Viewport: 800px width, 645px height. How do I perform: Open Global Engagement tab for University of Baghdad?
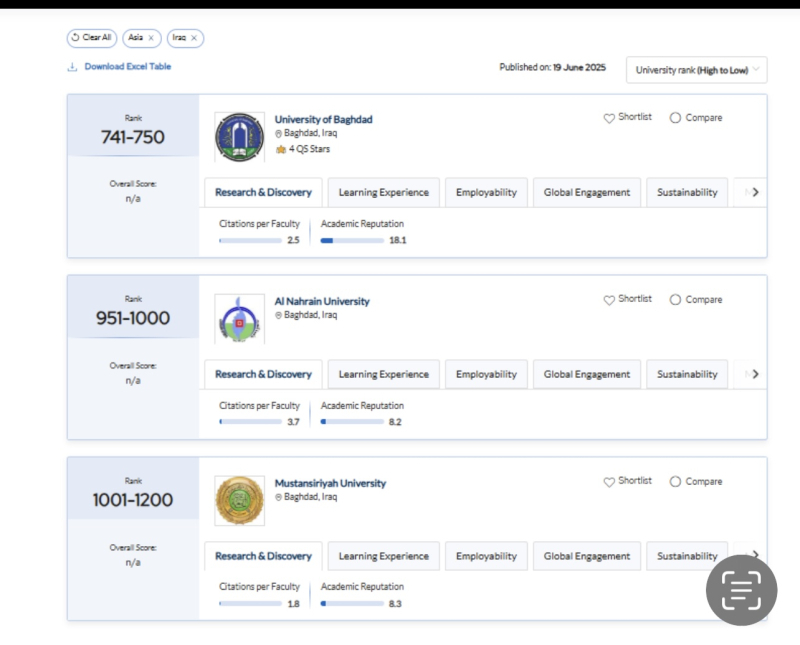click(x=587, y=192)
